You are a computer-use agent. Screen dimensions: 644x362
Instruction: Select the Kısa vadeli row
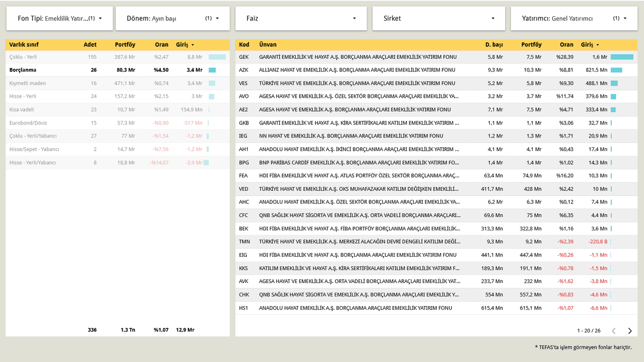118,110
